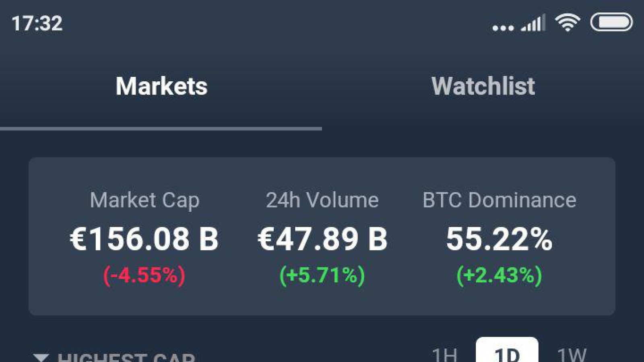
Task: Tap the BTC Dominance label
Action: click(499, 200)
